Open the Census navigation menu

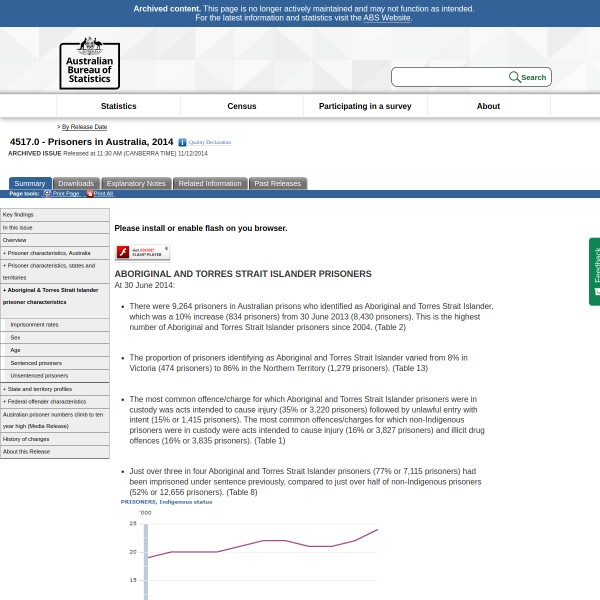pos(241,106)
